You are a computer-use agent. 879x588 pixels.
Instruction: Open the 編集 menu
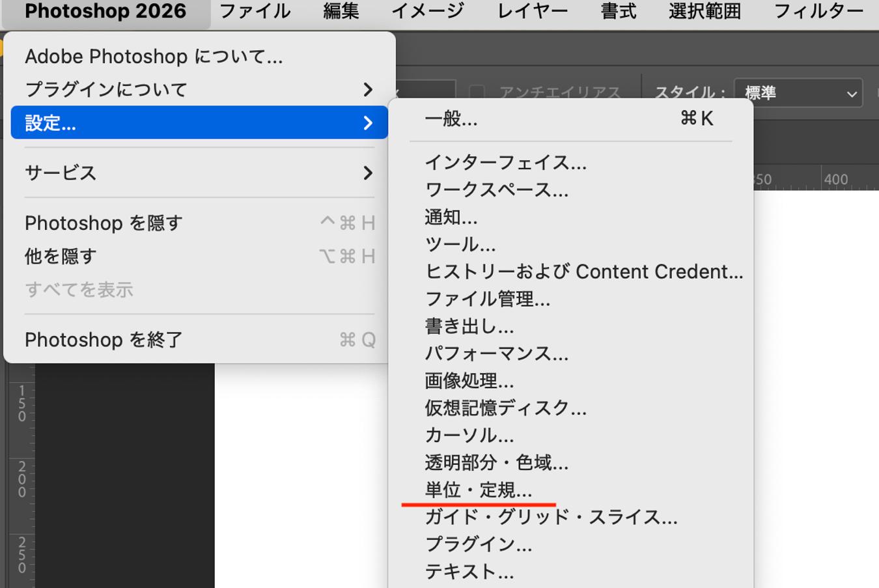coord(341,12)
